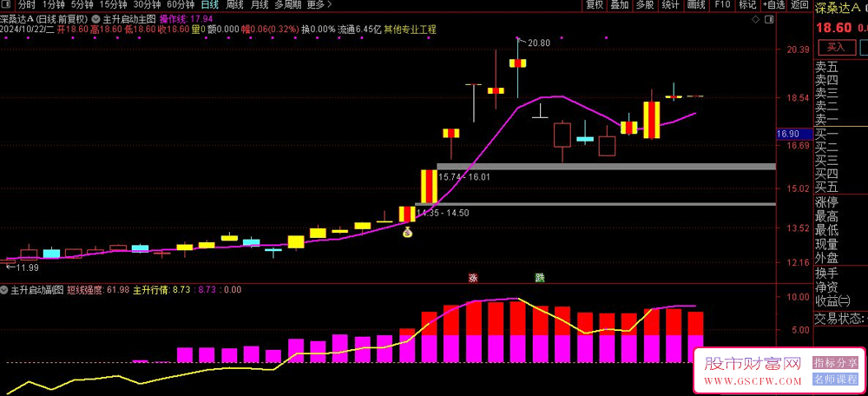
Task: Click the 返回 back button
Action: point(799,5)
